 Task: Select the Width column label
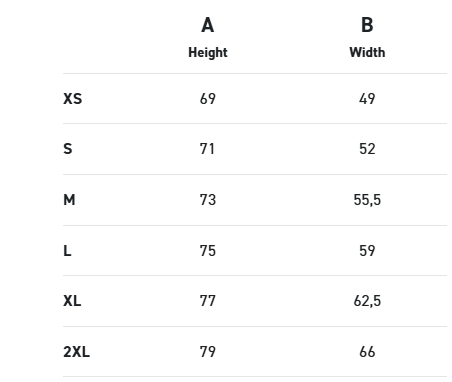367,52
